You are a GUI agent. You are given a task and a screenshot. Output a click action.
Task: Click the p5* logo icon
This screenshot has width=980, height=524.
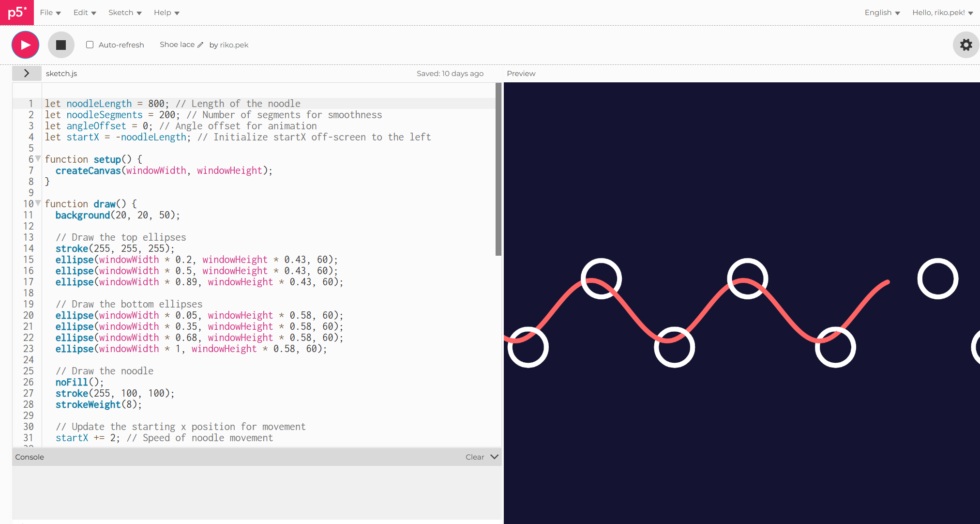[x=17, y=12]
